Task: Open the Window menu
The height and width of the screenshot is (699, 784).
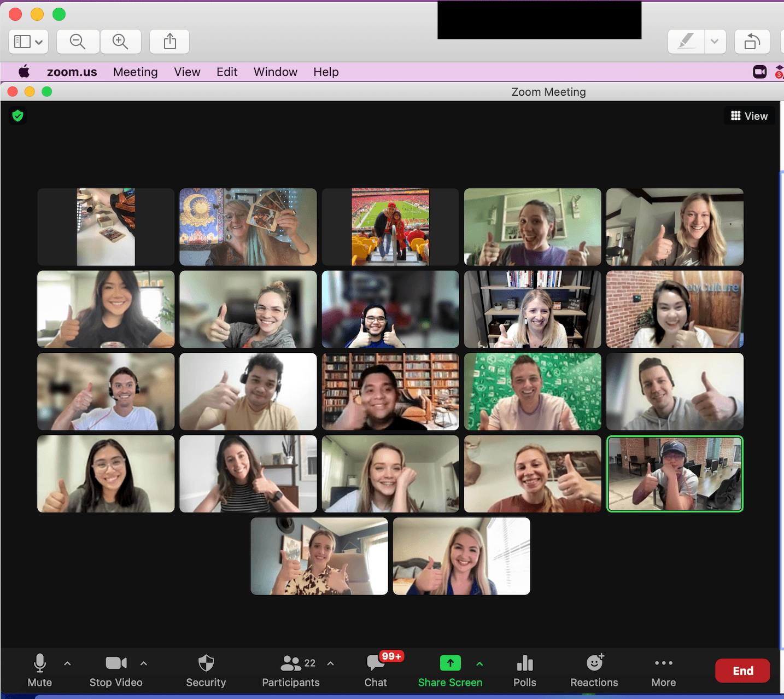Action: (276, 72)
